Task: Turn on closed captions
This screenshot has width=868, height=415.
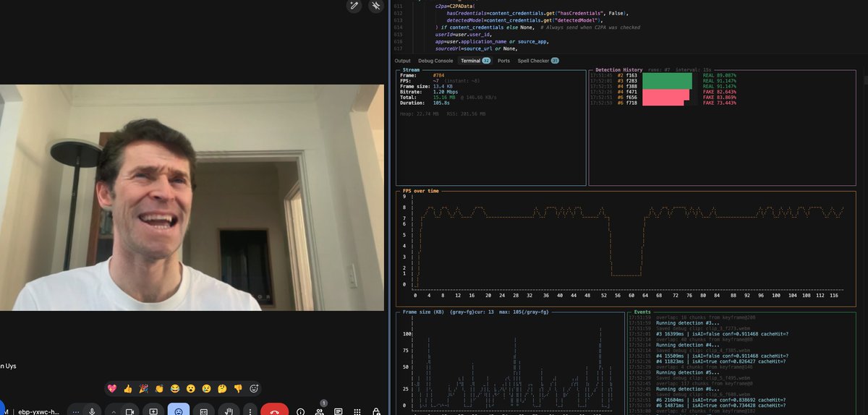Action: click(203, 411)
